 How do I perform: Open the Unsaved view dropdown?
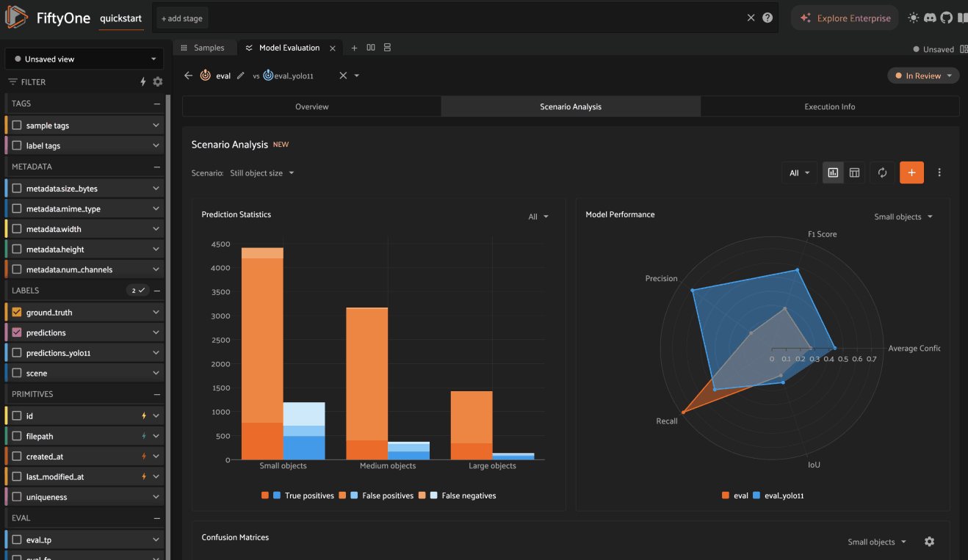click(x=85, y=59)
